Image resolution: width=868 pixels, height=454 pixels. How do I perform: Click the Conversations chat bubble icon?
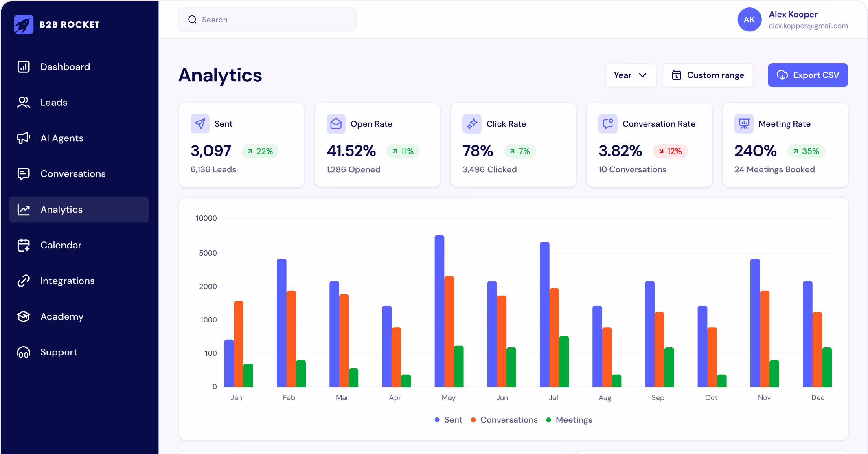[24, 174]
